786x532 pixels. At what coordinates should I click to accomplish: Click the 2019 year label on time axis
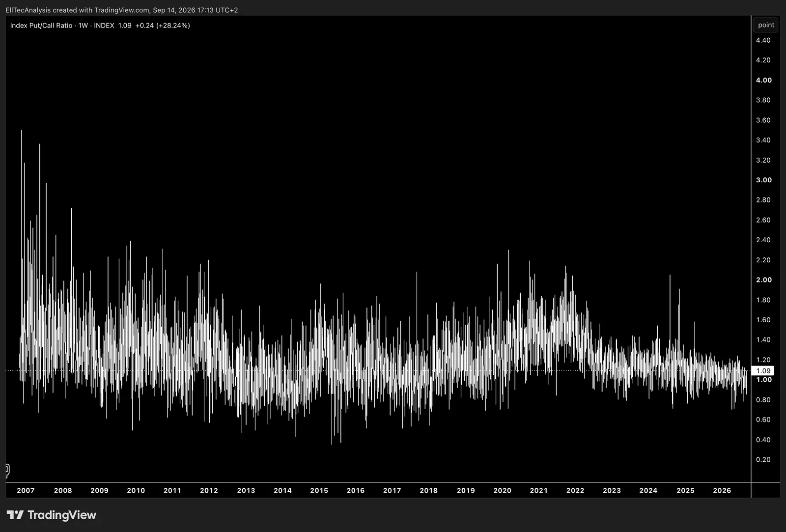[466, 490]
